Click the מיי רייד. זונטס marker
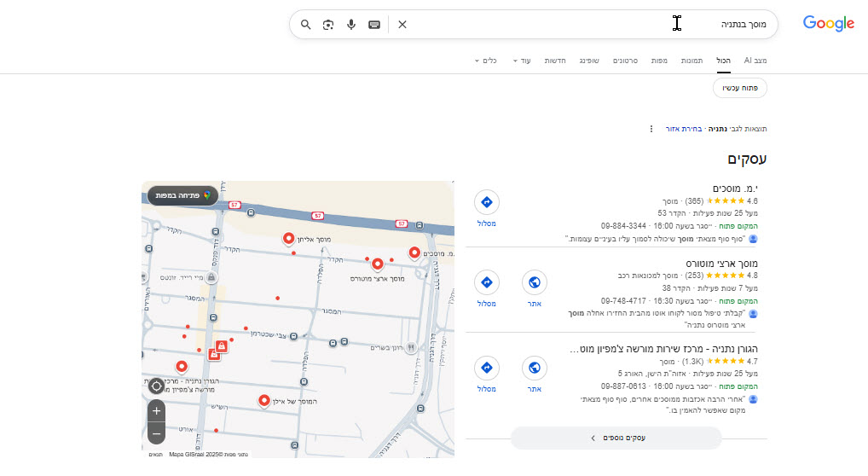The image size is (868, 476). [211, 277]
